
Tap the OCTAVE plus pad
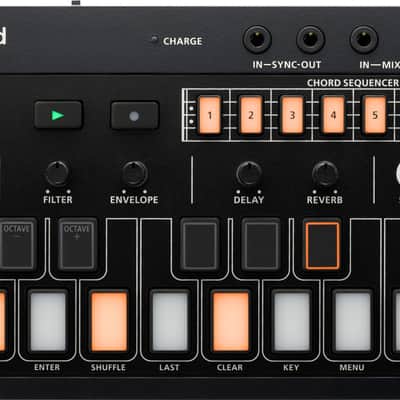pyautogui.click(x=77, y=245)
